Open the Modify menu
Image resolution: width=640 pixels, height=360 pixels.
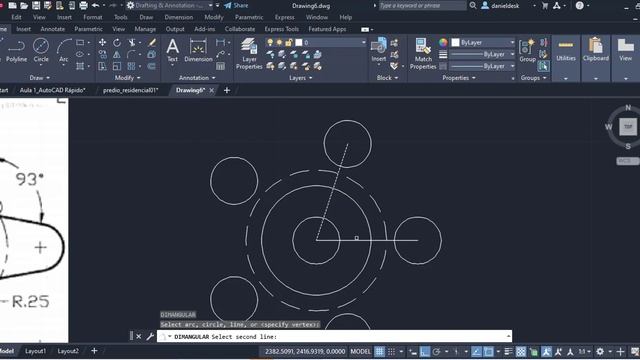click(214, 17)
